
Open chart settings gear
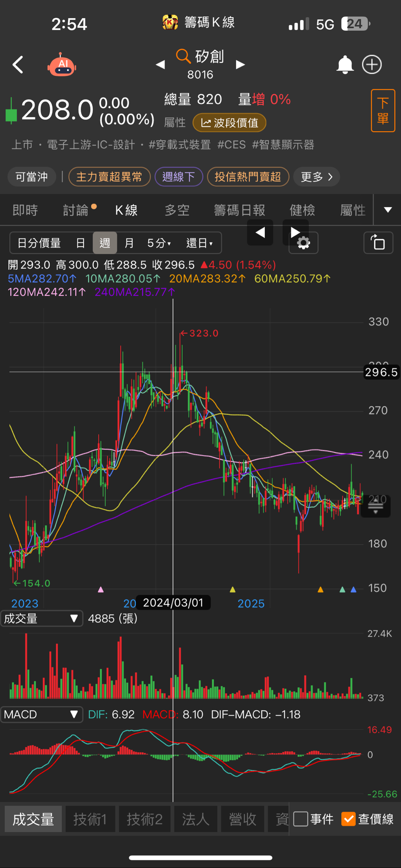click(x=303, y=243)
